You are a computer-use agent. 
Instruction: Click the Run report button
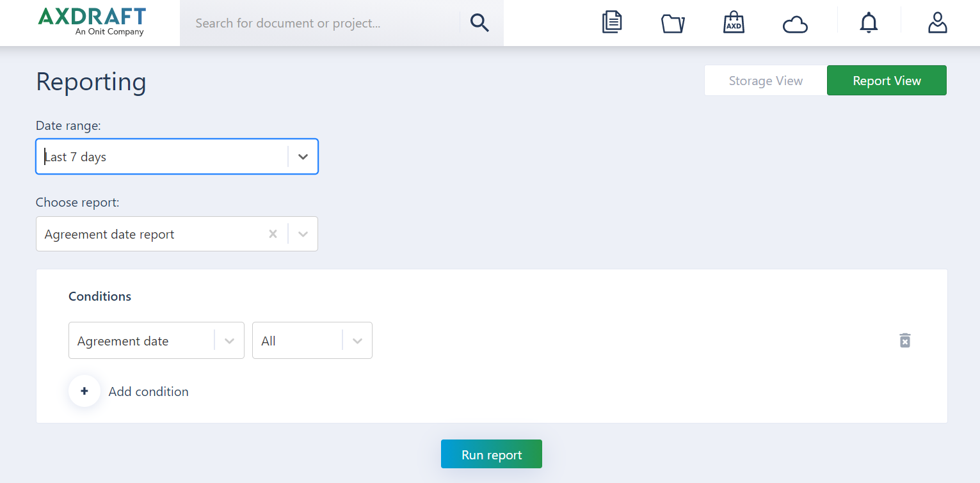pos(492,454)
